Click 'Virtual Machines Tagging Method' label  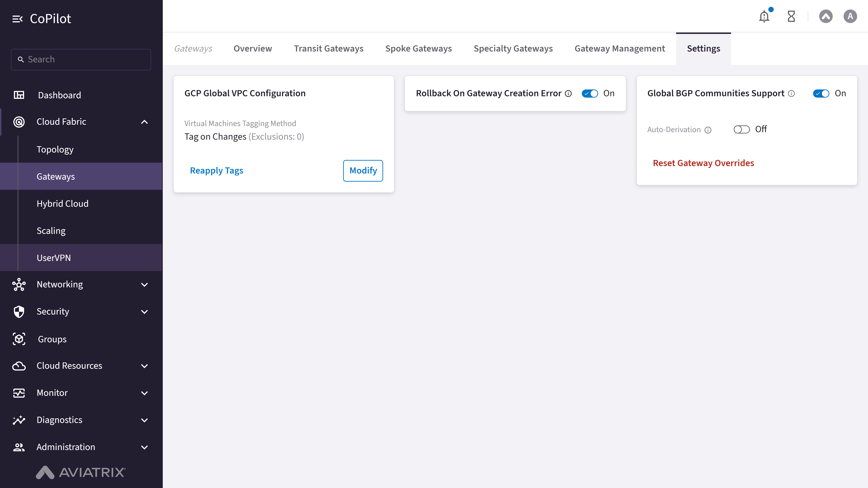(x=240, y=124)
